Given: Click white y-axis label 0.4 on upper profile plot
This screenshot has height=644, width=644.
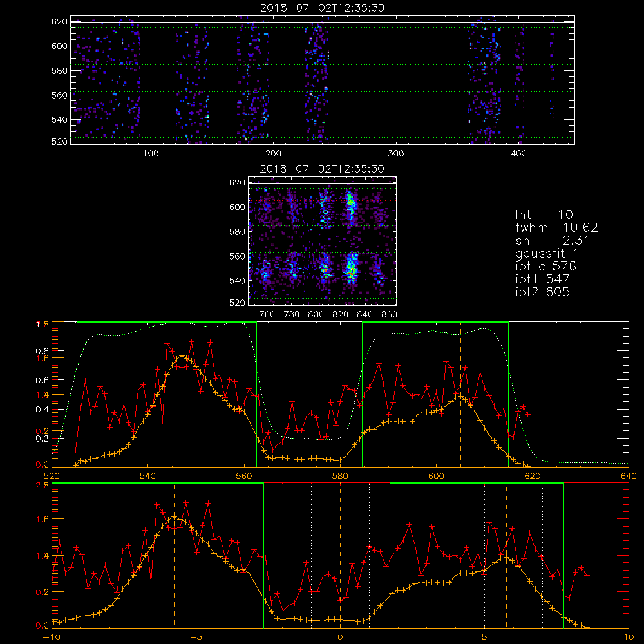Looking at the screenshot, I should click(42, 410).
